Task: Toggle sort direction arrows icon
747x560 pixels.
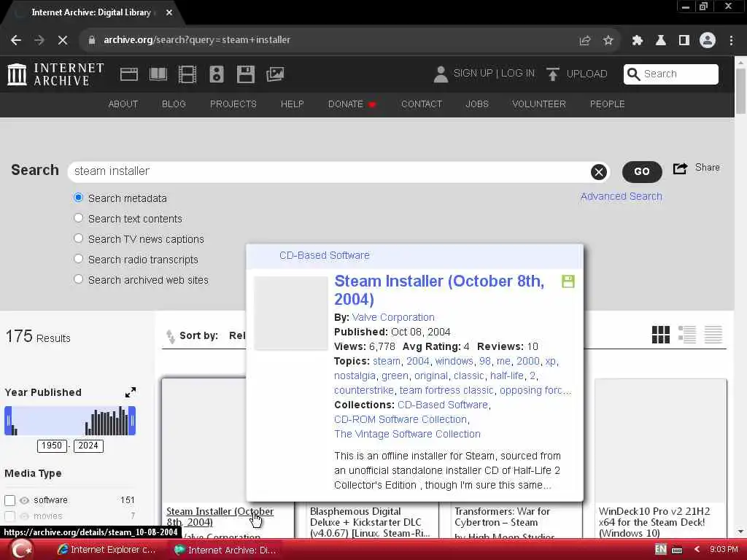Action: pos(170,336)
